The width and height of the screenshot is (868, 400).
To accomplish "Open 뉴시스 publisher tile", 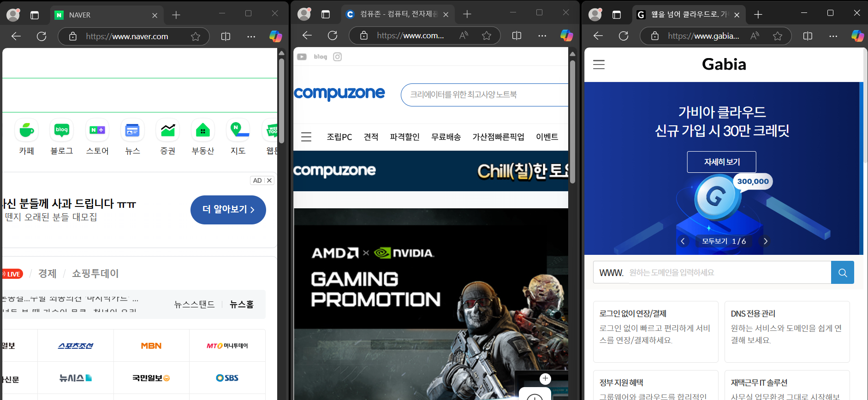I will (76, 378).
